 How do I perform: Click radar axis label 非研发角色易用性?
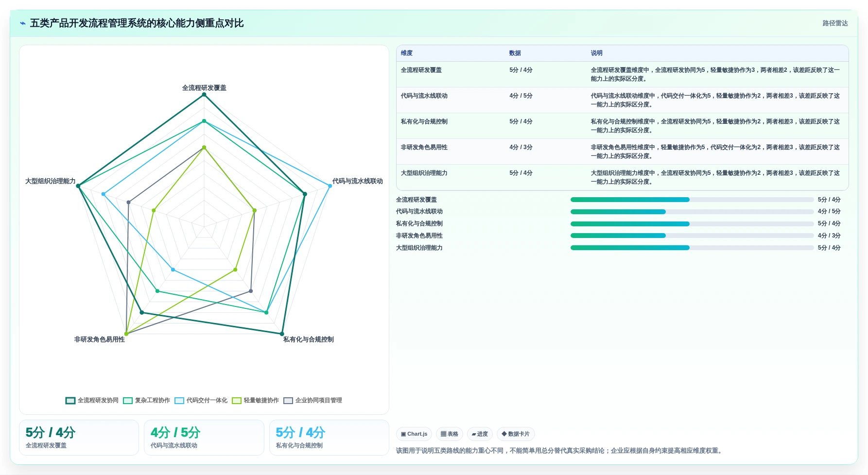[x=100, y=339]
